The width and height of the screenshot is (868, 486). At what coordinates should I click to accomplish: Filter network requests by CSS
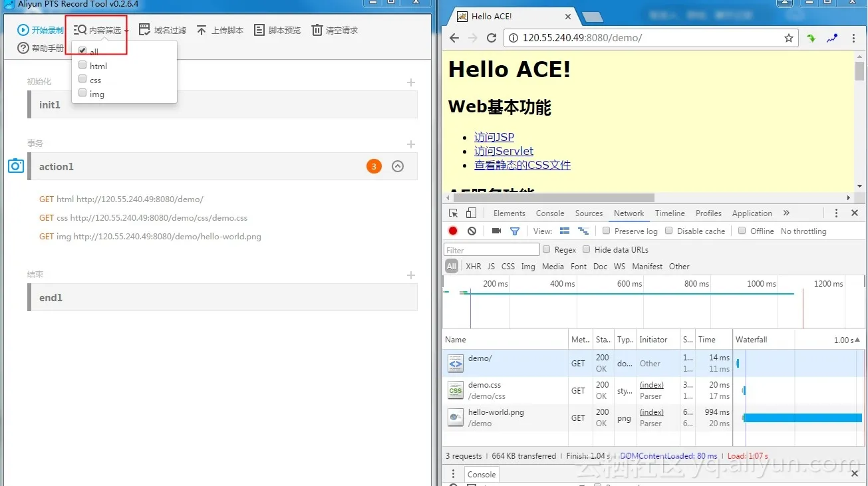tap(508, 267)
